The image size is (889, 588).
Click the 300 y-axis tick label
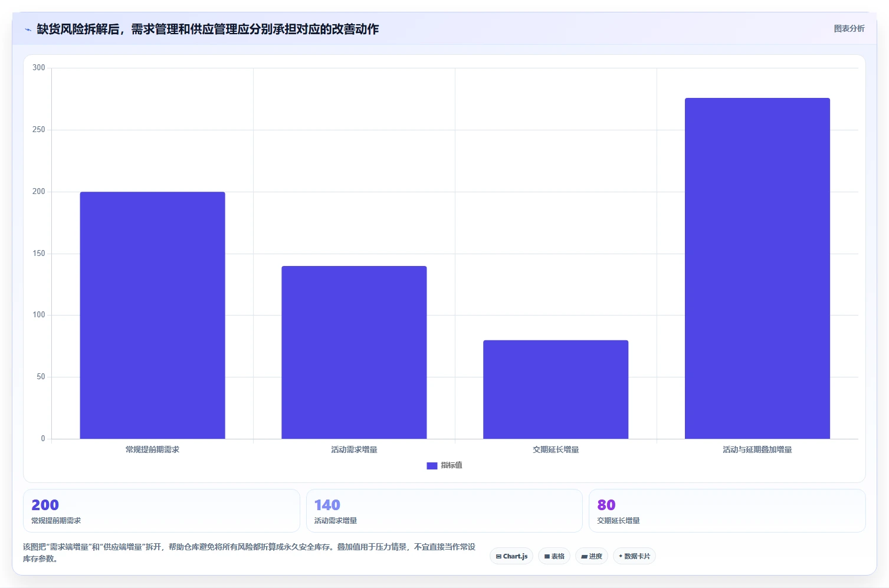(39, 68)
